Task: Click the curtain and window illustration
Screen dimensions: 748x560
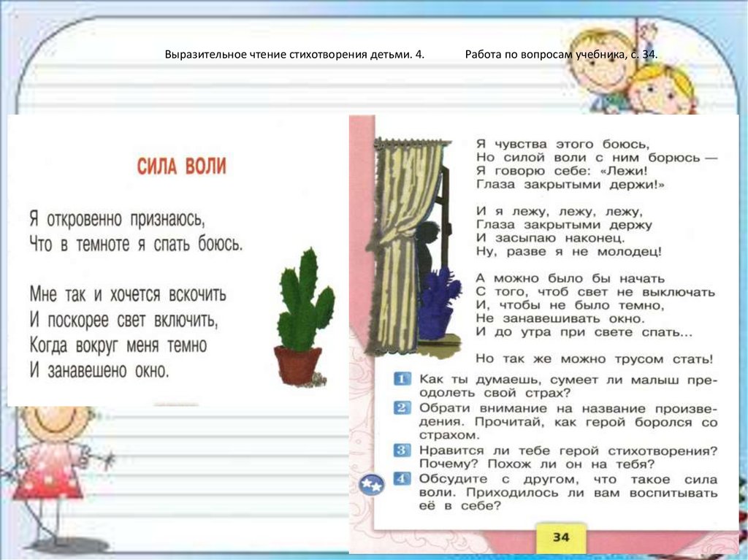Action: pyautogui.click(x=414, y=246)
